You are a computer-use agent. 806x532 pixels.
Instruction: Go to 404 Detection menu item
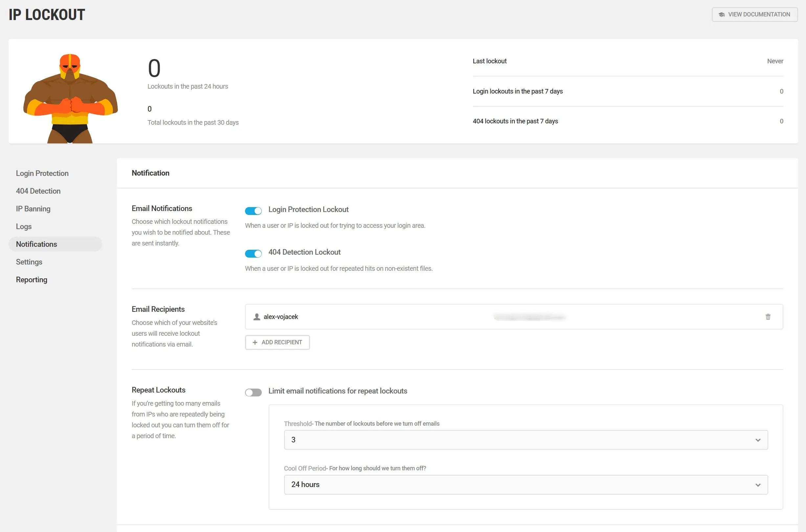(38, 191)
